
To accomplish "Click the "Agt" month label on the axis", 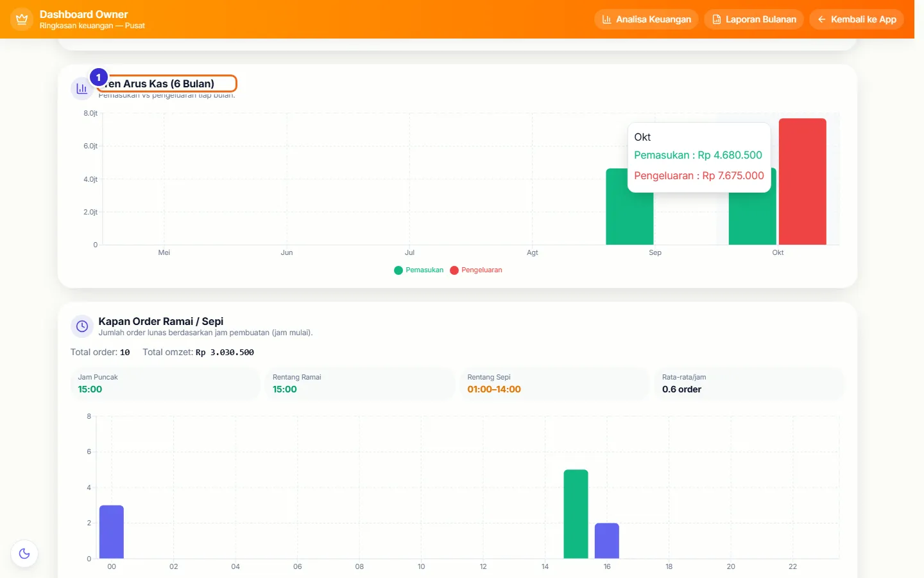I will coord(533,252).
